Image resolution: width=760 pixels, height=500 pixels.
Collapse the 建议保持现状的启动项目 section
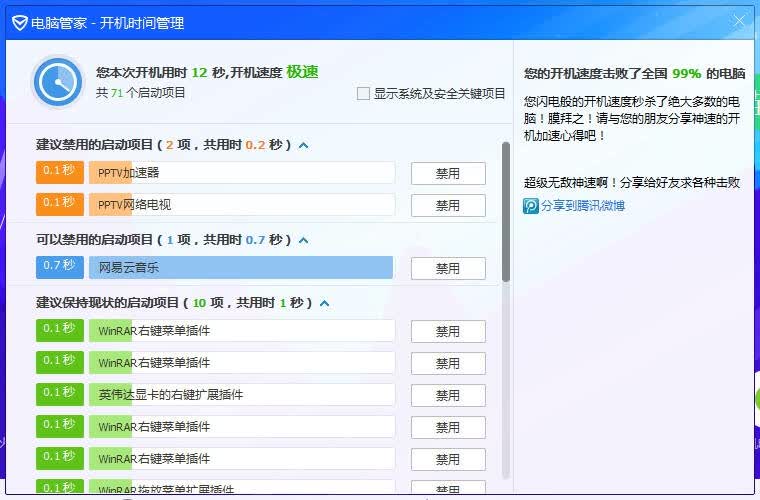325,303
